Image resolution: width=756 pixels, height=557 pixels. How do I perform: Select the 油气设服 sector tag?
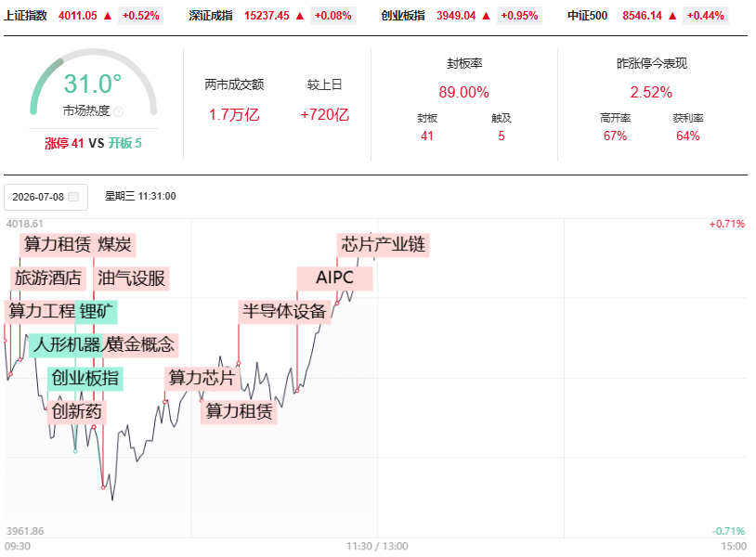[x=131, y=278]
